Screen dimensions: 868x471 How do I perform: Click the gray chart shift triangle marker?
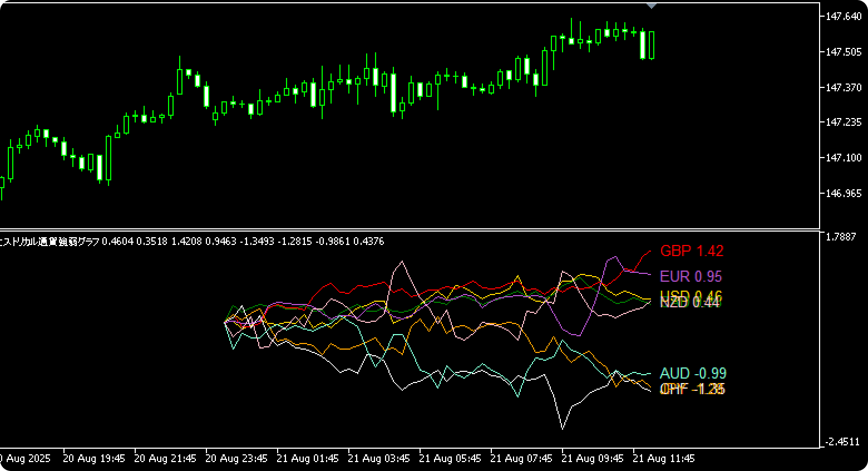click(x=652, y=6)
